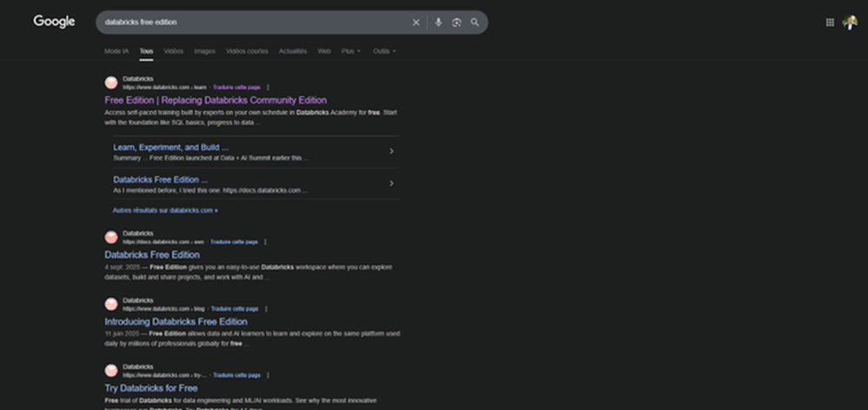This screenshot has height=410, width=868.
Task: Submit search with magnifying glass icon
Action: 475,23
